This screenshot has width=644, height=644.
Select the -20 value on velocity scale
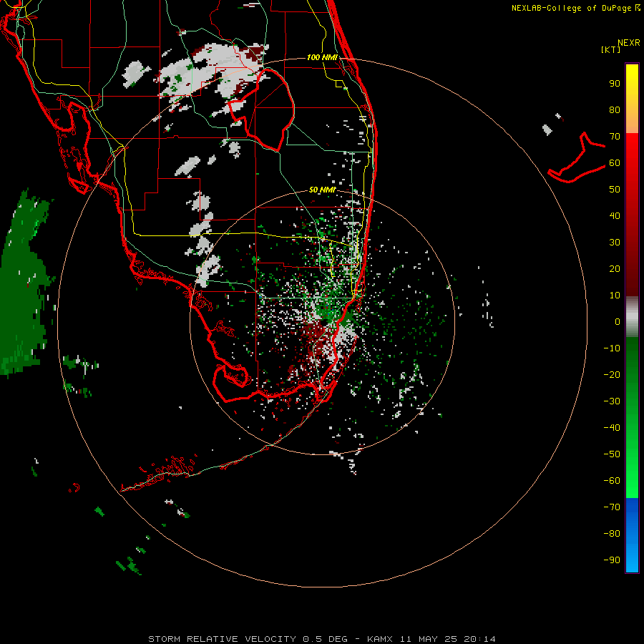coord(612,375)
